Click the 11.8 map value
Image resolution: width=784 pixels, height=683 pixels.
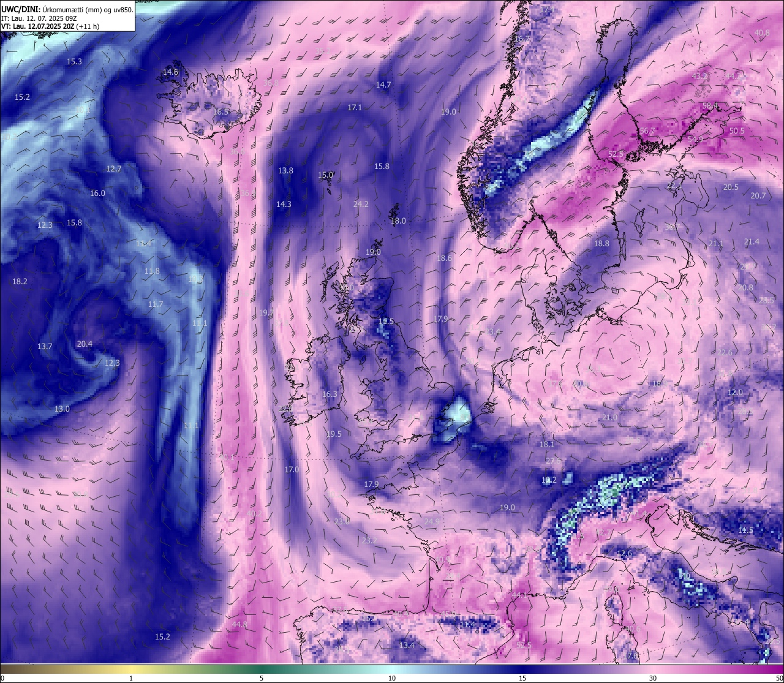[x=152, y=271]
